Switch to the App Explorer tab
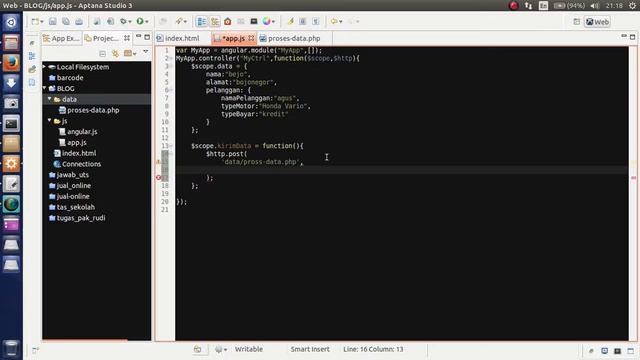The height and width of the screenshot is (360, 640). coord(61,38)
